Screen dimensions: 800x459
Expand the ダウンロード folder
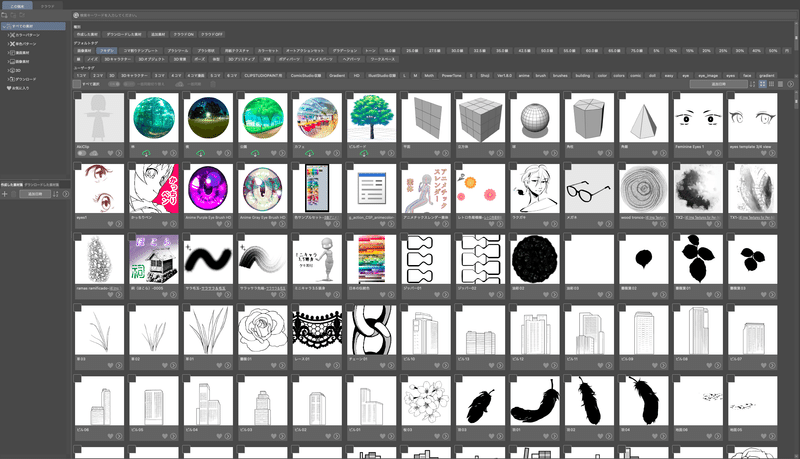9,79
